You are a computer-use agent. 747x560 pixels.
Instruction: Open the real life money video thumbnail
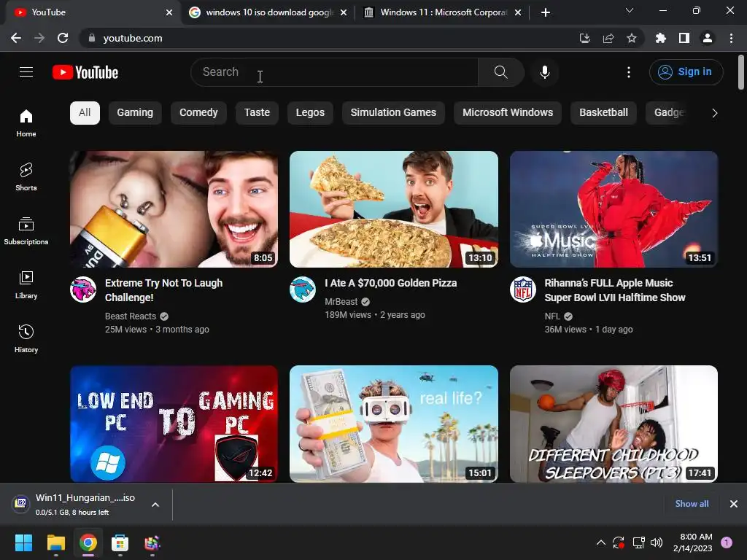point(393,424)
